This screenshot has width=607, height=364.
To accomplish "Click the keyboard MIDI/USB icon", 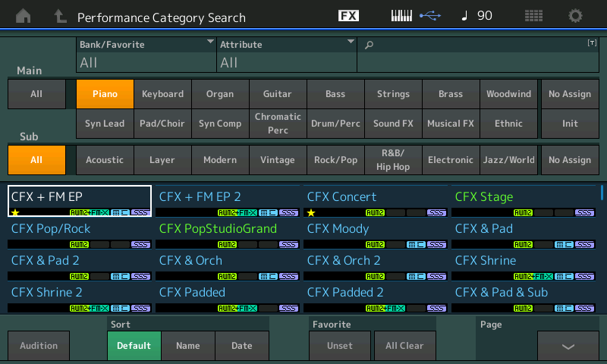I will pos(415,16).
